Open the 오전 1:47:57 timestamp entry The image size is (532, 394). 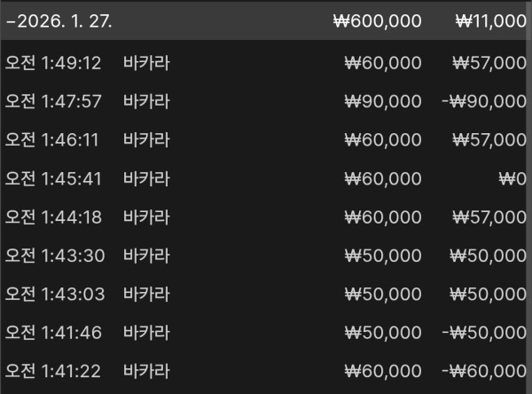tap(53, 101)
